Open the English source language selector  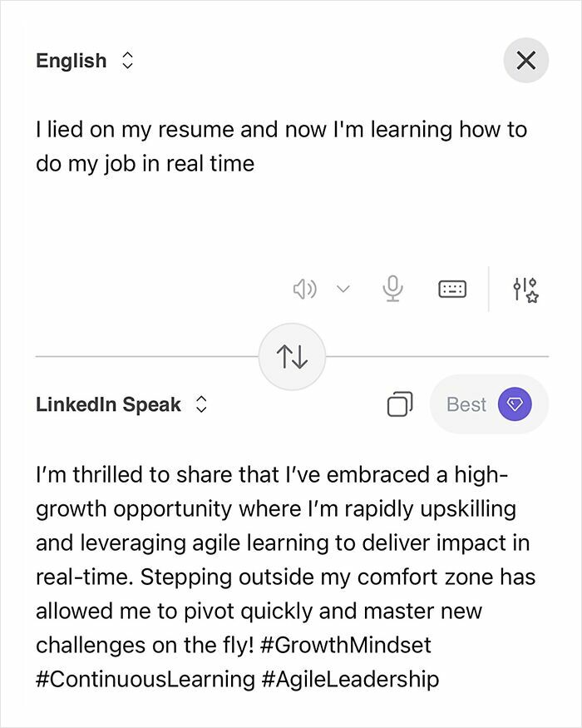(x=129, y=60)
